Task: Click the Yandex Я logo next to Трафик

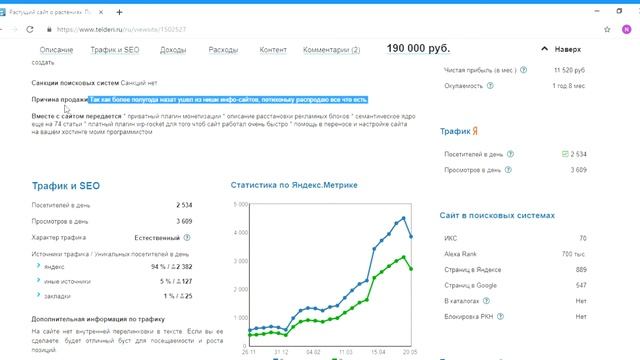Action: [476, 131]
